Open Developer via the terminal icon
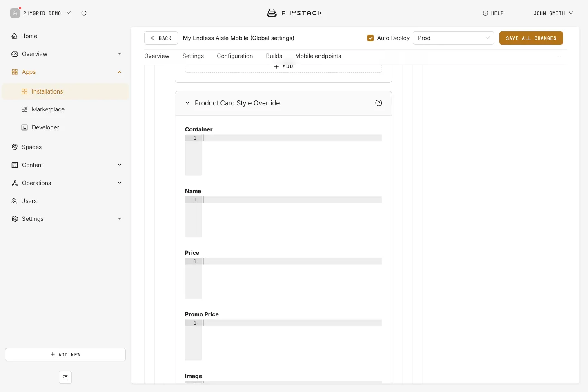 click(x=24, y=127)
